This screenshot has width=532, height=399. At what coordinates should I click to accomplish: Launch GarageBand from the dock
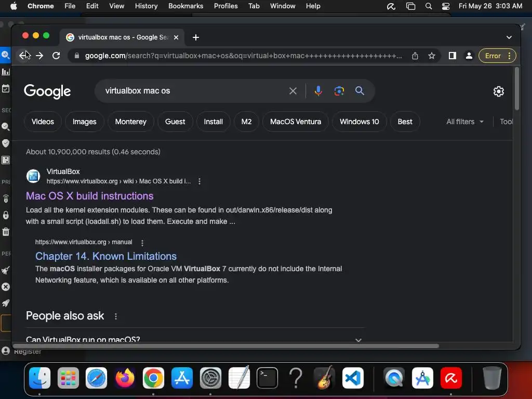325,377
